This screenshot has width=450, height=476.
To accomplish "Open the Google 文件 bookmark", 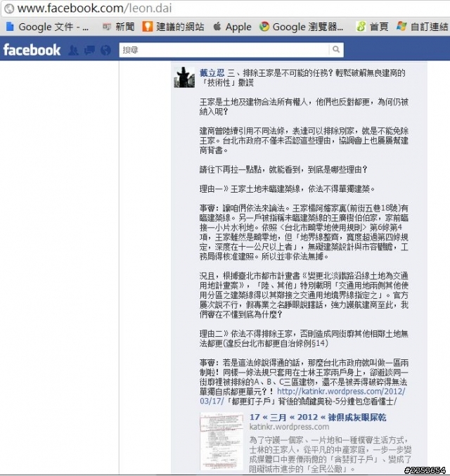I will click(47, 27).
